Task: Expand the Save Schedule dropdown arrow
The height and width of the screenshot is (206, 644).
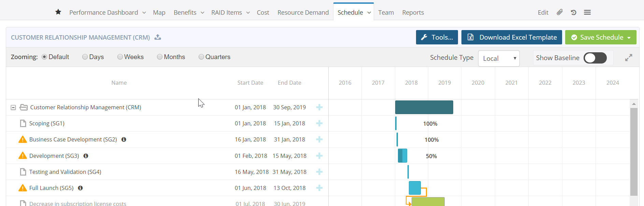Action: 629,38
